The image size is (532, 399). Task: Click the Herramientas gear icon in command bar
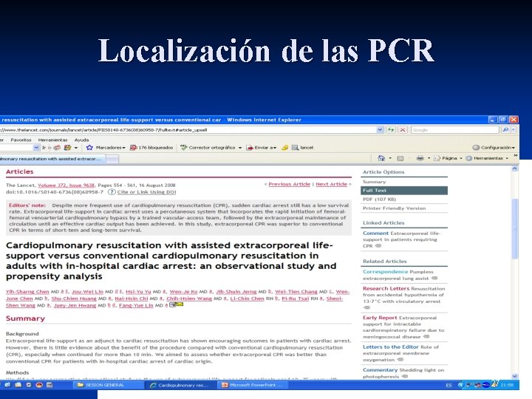pyautogui.click(x=469, y=158)
